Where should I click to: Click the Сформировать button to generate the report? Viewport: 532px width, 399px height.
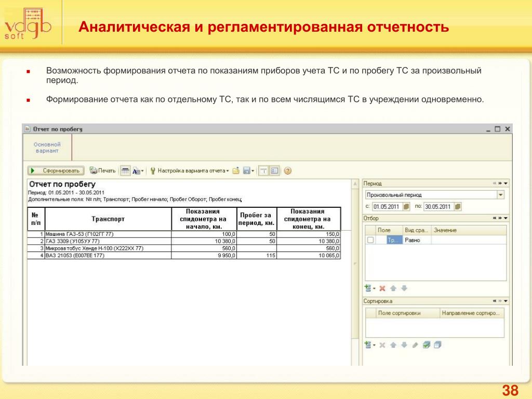point(56,170)
